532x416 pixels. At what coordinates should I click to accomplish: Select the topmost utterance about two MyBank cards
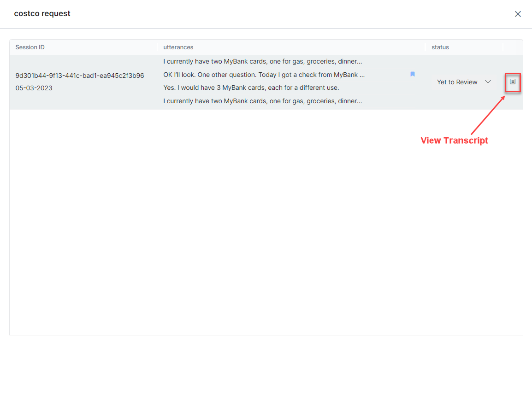[x=262, y=61]
